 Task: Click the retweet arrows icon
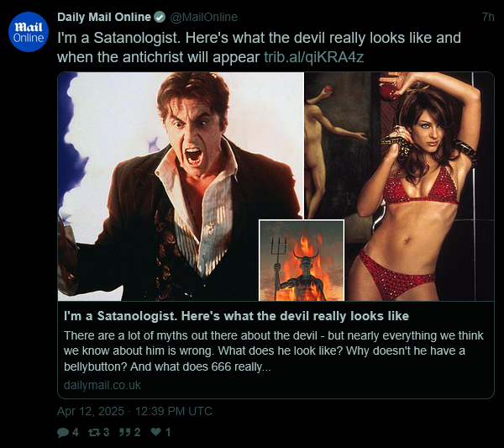coord(94,432)
